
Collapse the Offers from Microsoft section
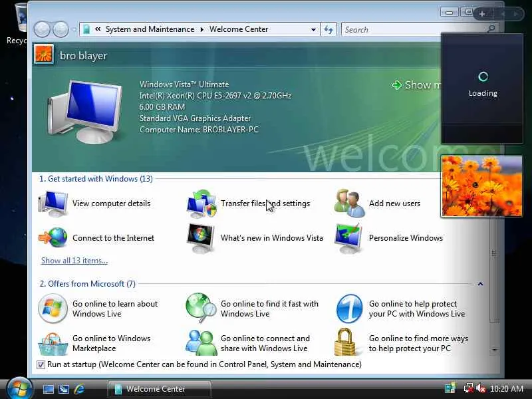pyautogui.click(x=480, y=284)
